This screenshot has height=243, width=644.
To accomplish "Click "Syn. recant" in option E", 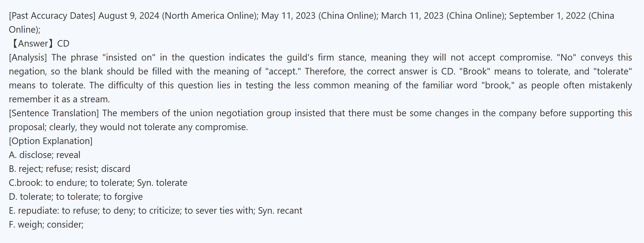I will pyautogui.click(x=280, y=211).
